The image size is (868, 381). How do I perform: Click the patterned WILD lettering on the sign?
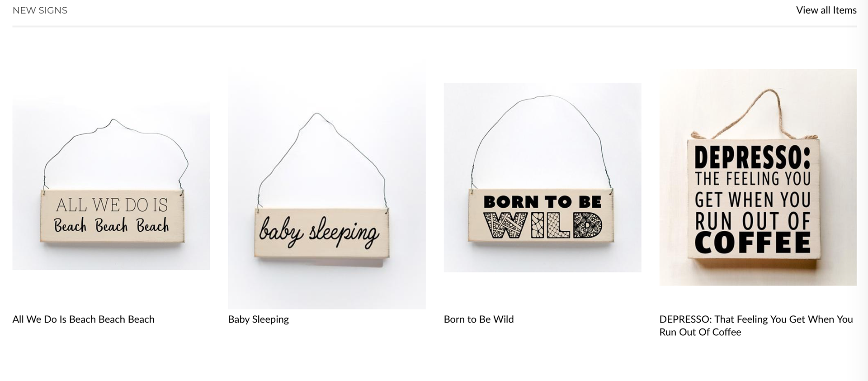click(542, 225)
